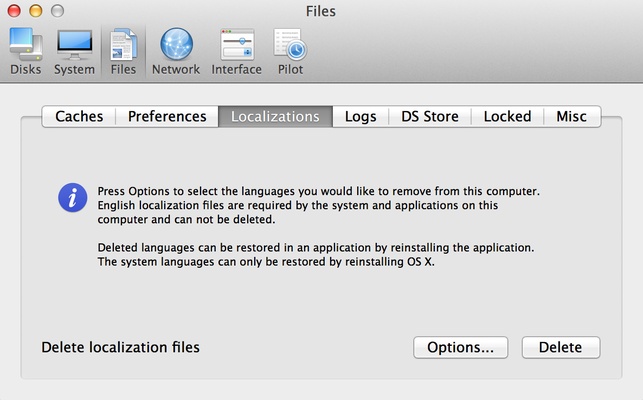This screenshot has height=400, width=643.
Task: Zoom window with green button
Action: tap(57, 11)
